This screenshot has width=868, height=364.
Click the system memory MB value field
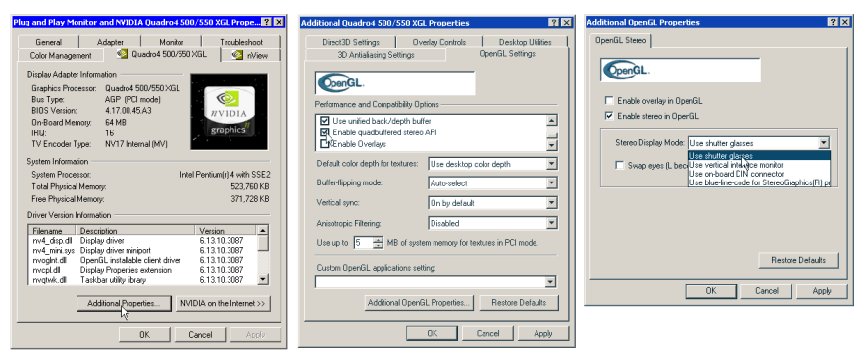pyautogui.click(x=364, y=243)
